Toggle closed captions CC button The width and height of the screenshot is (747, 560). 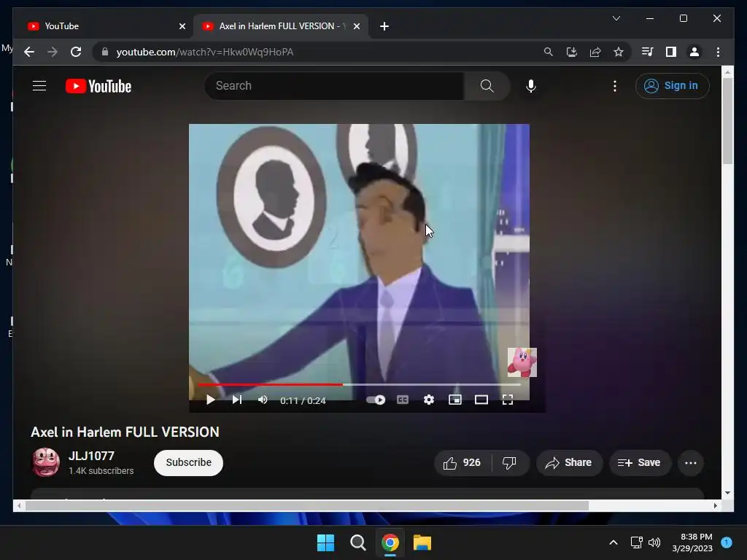403,400
